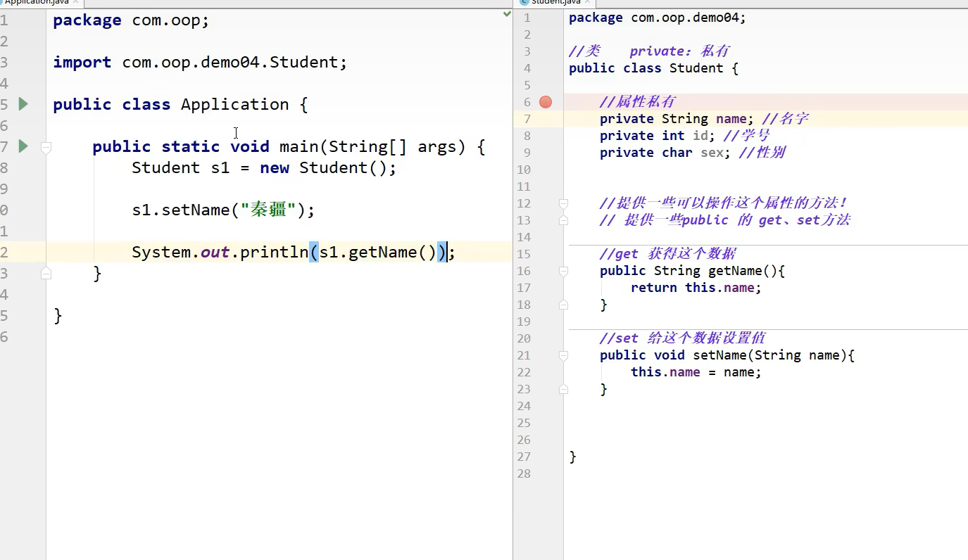Image resolution: width=968 pixels, height=560 pixels.
Task: Click "s1.getName()" inside println
Action: click(378, 252)
